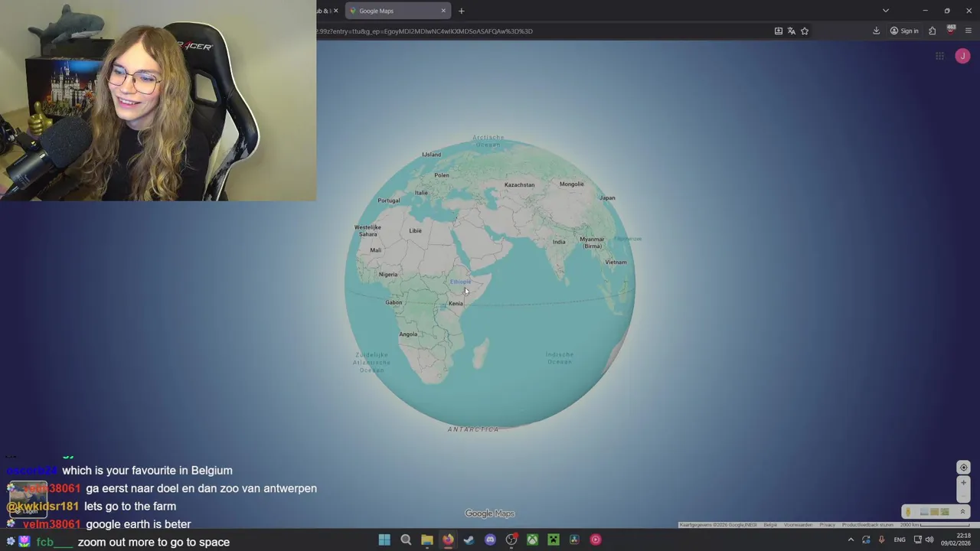This screenshot has height=551, width=980.
Task: Click the Ethiopië label on the globe
Action: [x=460, y=282]
